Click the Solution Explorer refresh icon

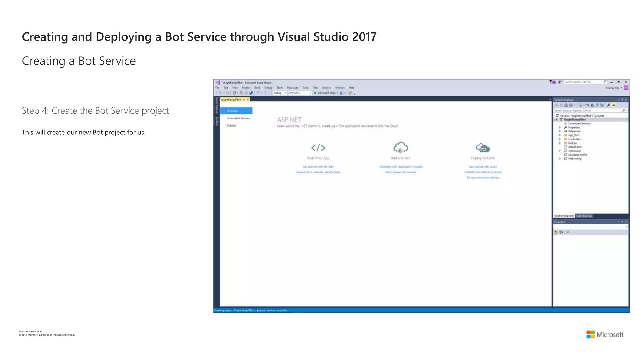pyautogui.click(x=592, y=105)
